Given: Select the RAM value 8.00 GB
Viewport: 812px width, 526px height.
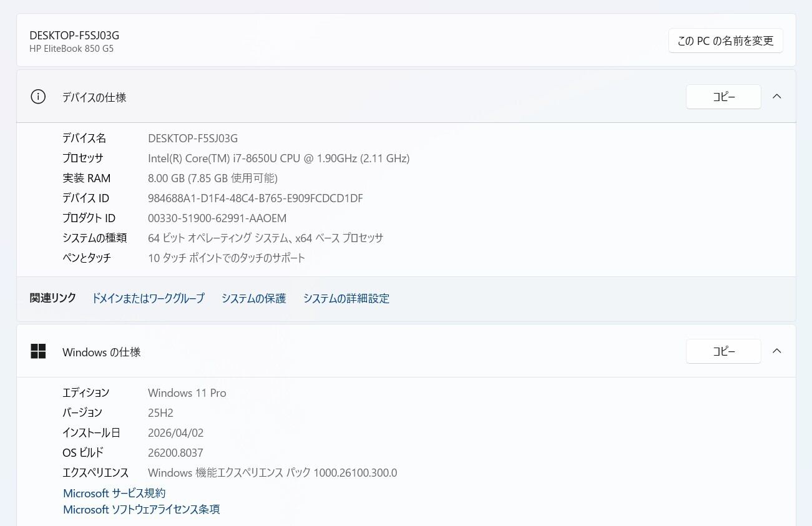Looking at the screenshot, I should click(x=213, y=178).
